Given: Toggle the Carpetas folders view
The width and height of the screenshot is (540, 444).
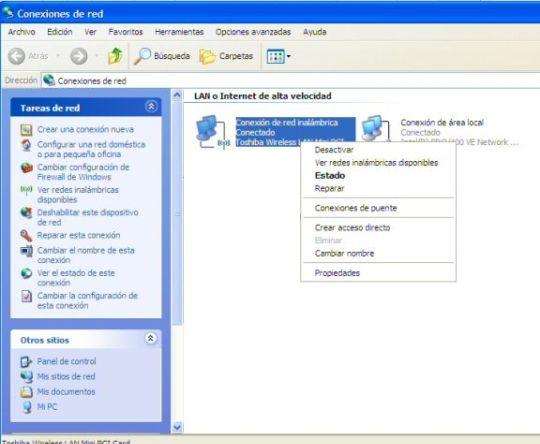Looking at the screenshot, I should click(x=226, y=56).
